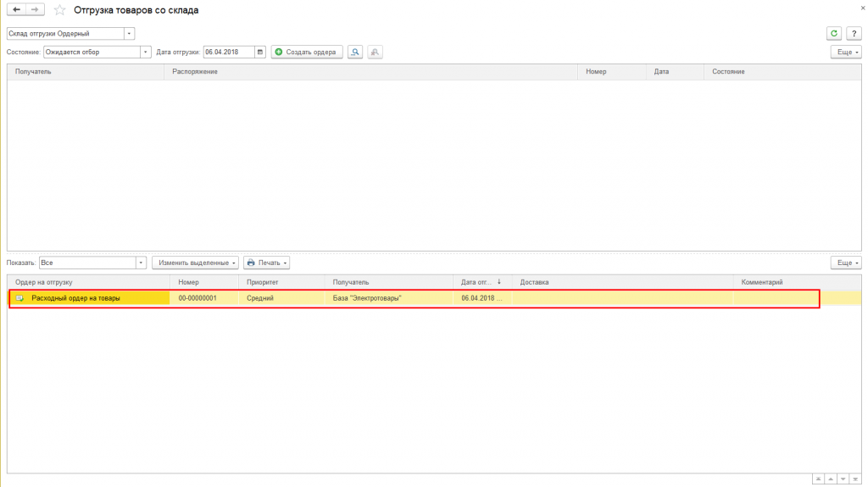Click the Ордер на отгрузку column header
The width and height of the screenshot is (868, 487).
tap(88, 282)
